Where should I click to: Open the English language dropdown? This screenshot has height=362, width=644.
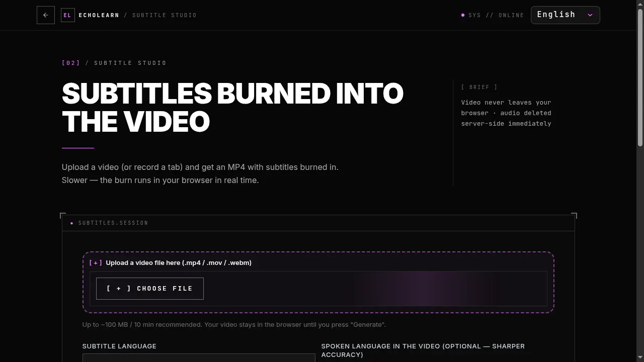tap(565, 15)
